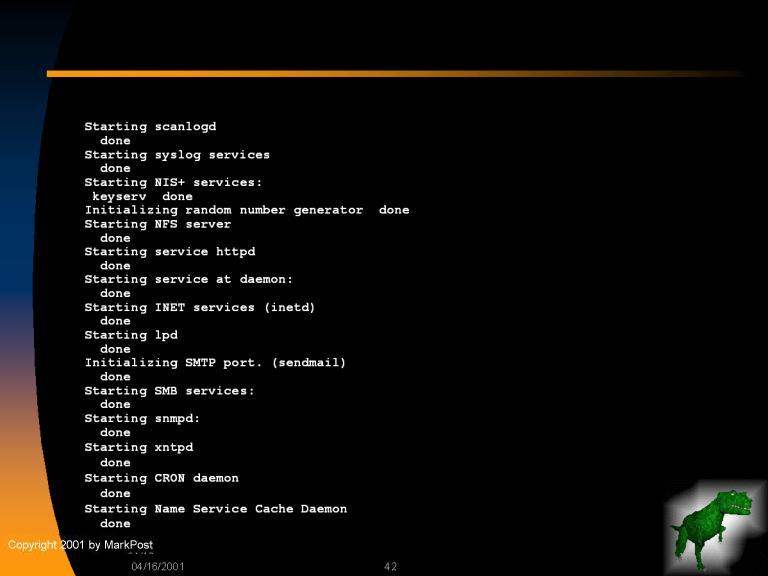Screen dimensions: 768x576
Task: Click 'Starting Name Service Cache Daemon' text
Action: pyautogui.click(x=215, y=509)
